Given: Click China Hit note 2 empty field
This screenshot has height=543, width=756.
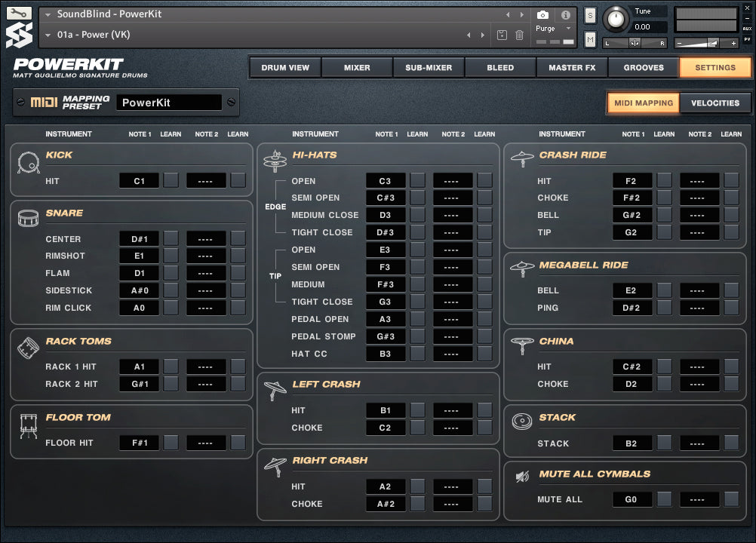Looking at the screenshot, I should (x=699, y=367).
